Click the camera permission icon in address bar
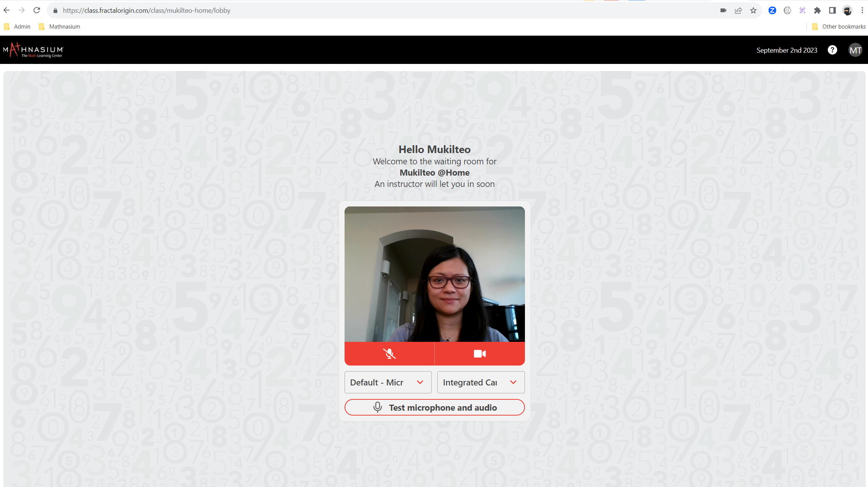868x487 pixels. (x=723, y=11)
